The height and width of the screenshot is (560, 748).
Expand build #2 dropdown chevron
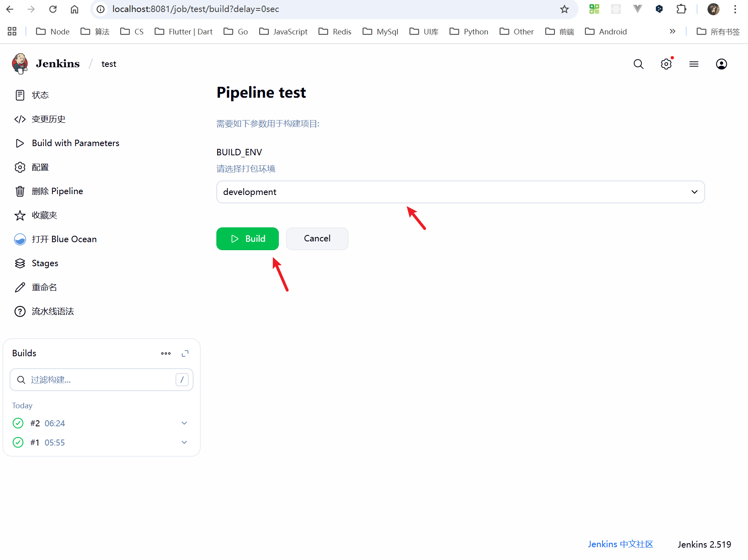click(x=184, y=423)
